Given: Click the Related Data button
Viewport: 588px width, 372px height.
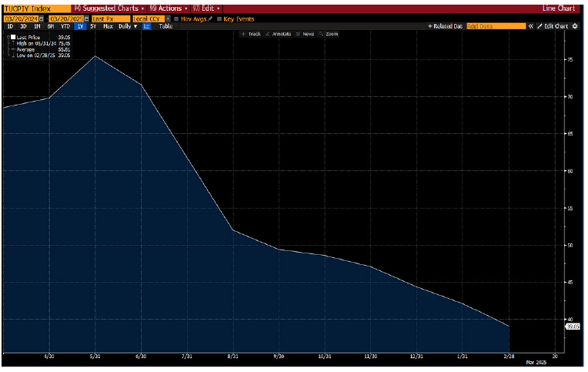Looking at the screenshot, I should [x=445, y=26].
